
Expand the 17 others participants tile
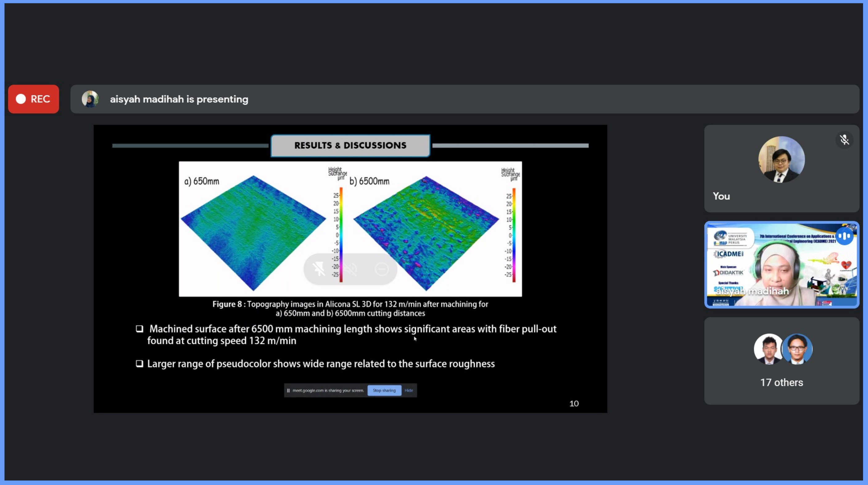(781, 361)
